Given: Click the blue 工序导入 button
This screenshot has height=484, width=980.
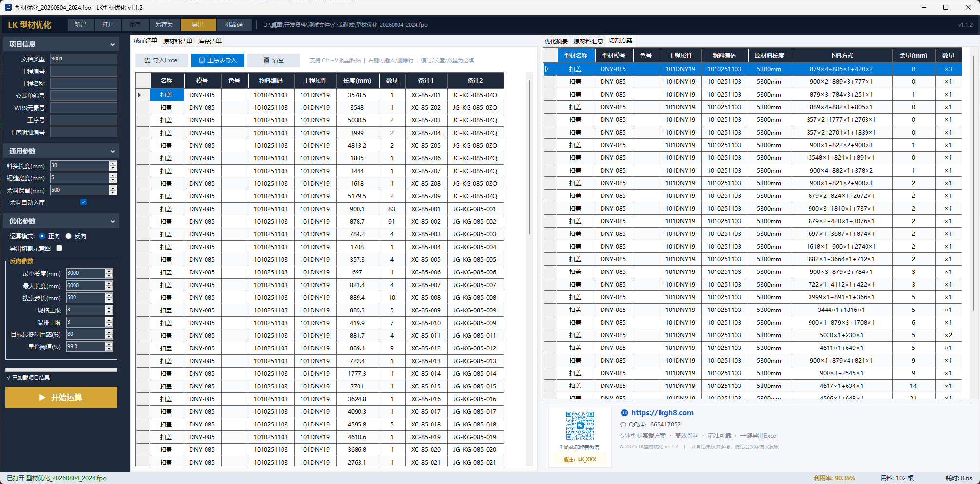Looking at the screenshot, I should 218,60.
